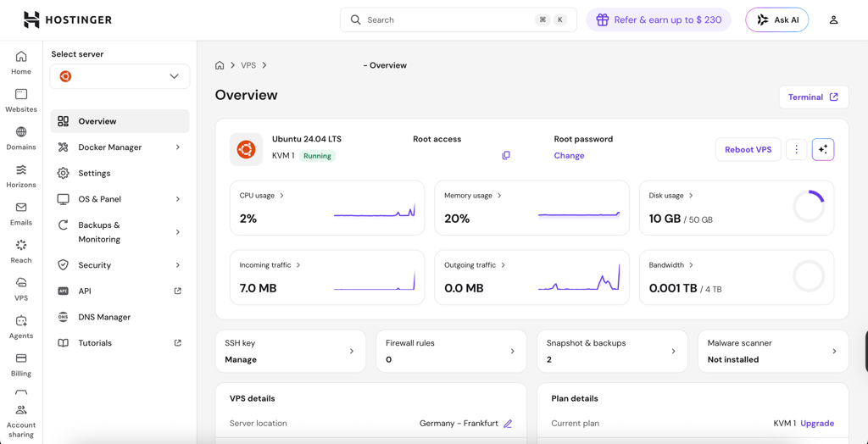Open the VPS cloud icon
Image resolution: width=868 pixels, height=444 pixels.
(21, 282)
